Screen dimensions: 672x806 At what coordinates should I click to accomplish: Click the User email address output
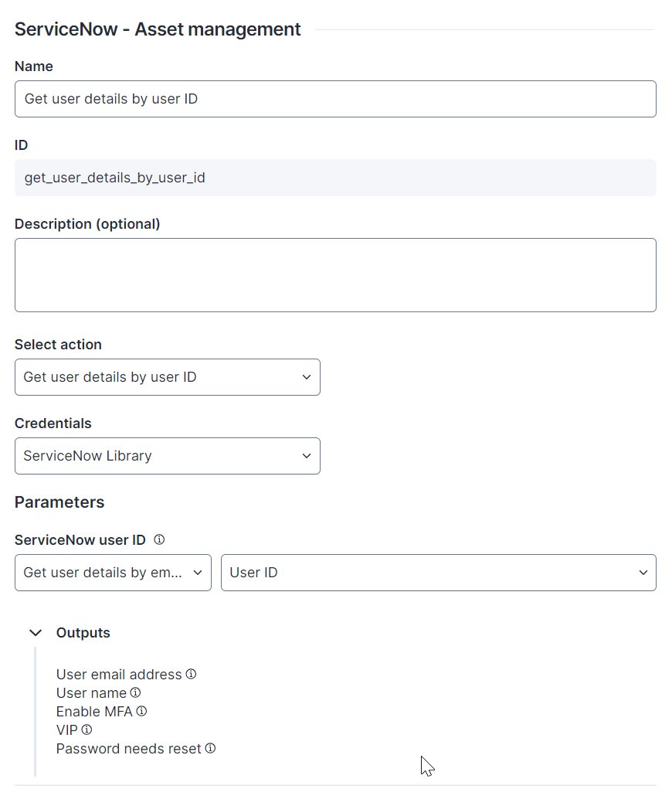pos(119,675)
